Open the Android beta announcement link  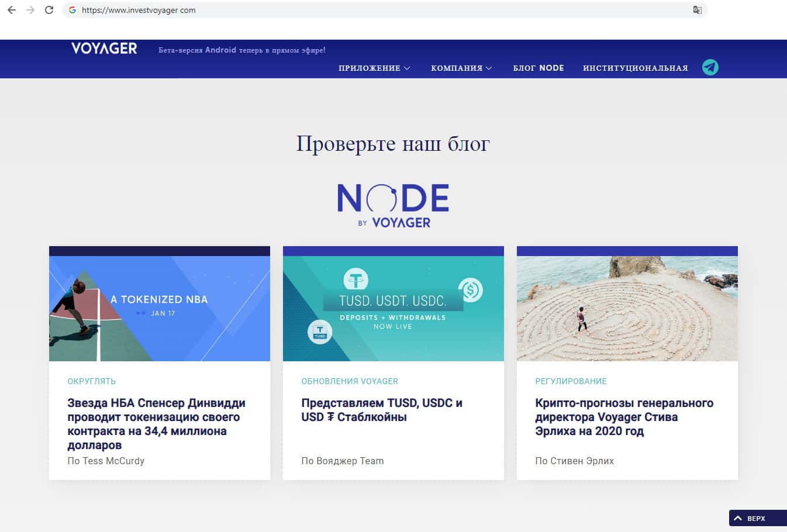(241, 50)
